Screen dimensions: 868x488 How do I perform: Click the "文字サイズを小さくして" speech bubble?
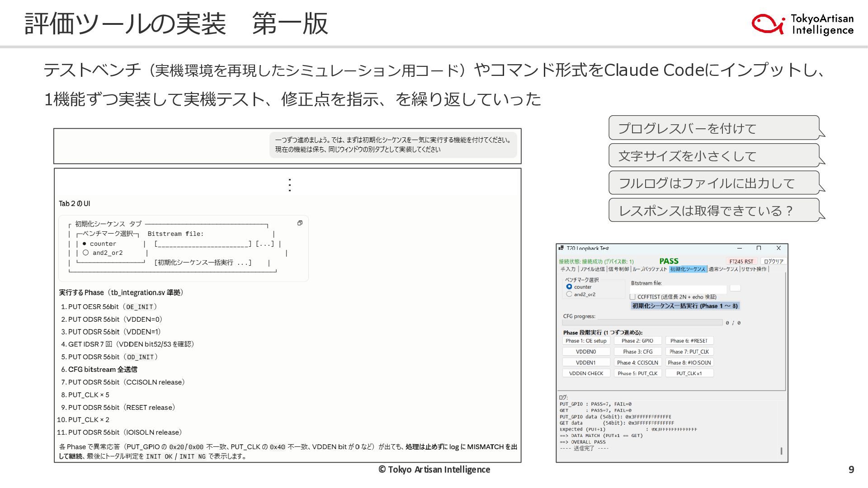pos(714,155)
